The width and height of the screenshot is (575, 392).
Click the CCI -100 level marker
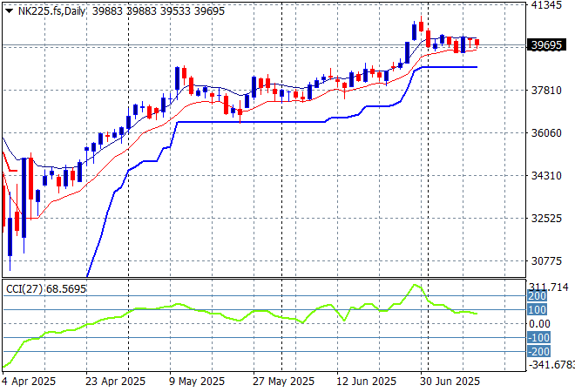point(538,337)
